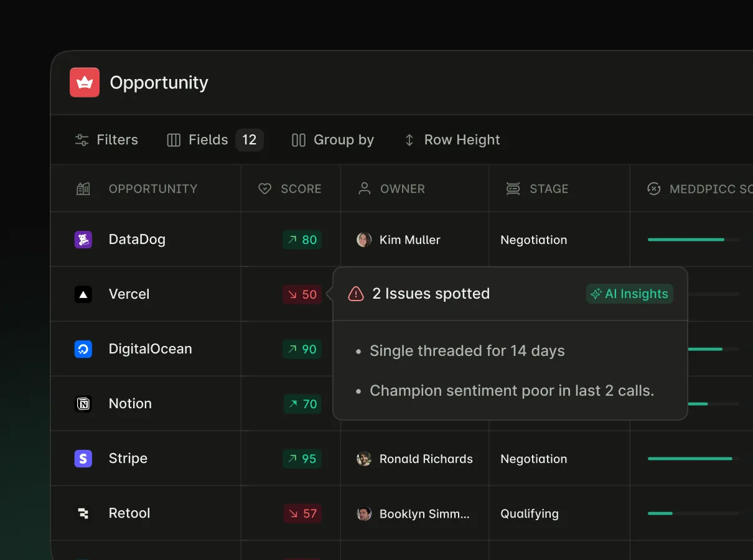Screen dimensions: 753x560
Task: Click the Stripe logo icon
Action: [x=83, y=459]
